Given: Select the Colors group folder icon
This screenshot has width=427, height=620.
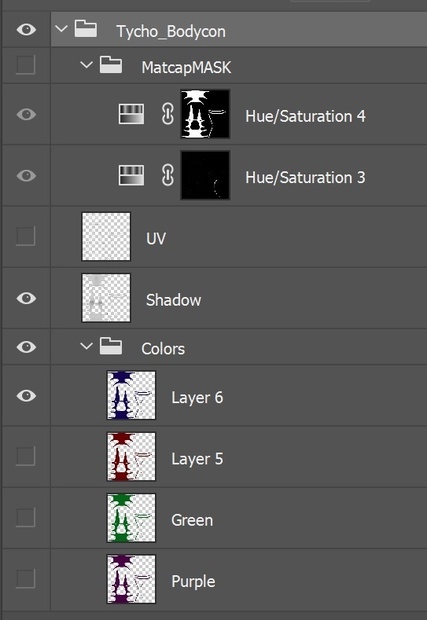Looking at the screenshot, I should pyautogui.click(x=111, y=346).
